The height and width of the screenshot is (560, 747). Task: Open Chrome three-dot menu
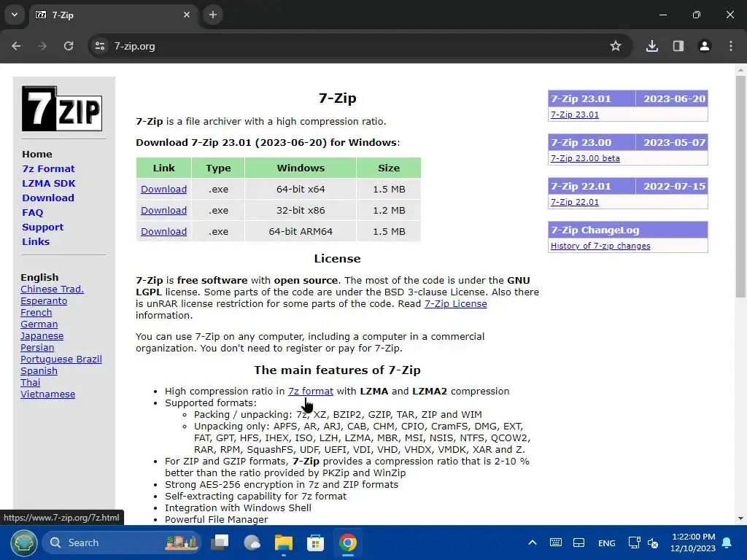click(731, 46)
